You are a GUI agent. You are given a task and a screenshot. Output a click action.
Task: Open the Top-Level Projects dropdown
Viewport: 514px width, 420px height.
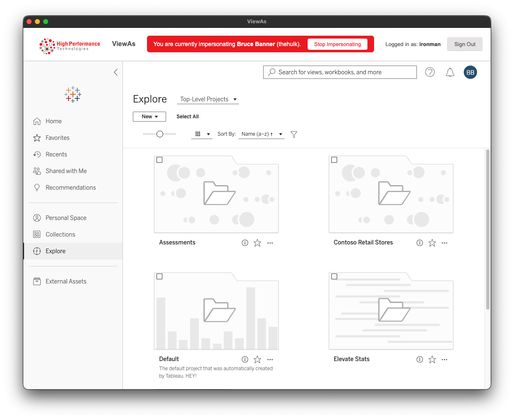(208, 99)
